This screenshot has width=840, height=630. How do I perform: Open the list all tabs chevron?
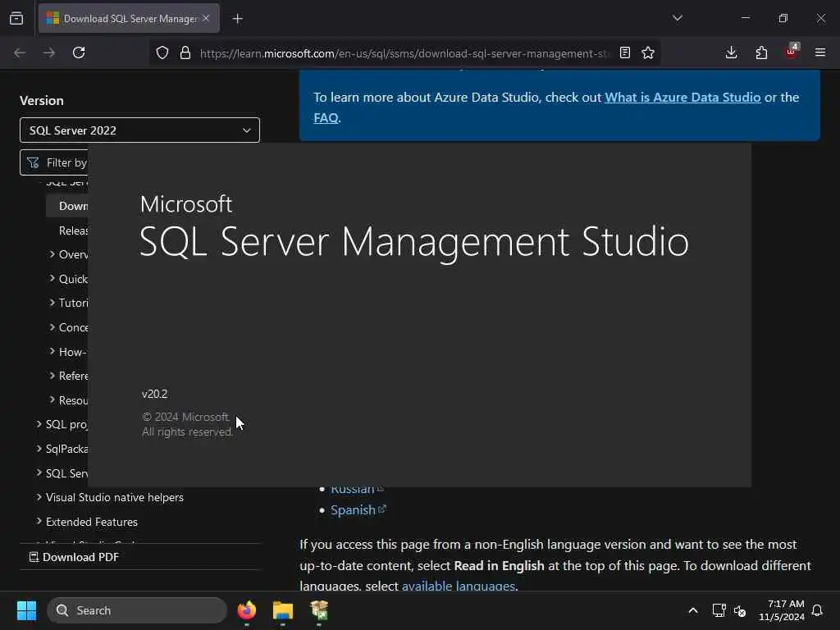point(677,18)
